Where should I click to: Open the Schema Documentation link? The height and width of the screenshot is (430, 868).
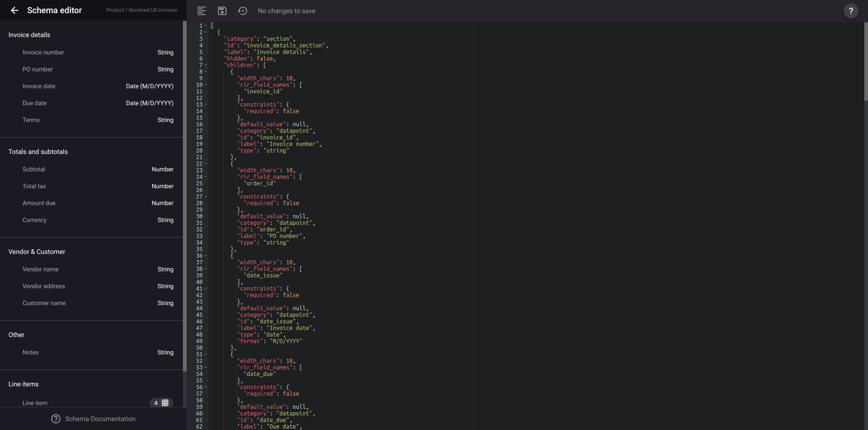click(100, 419)
